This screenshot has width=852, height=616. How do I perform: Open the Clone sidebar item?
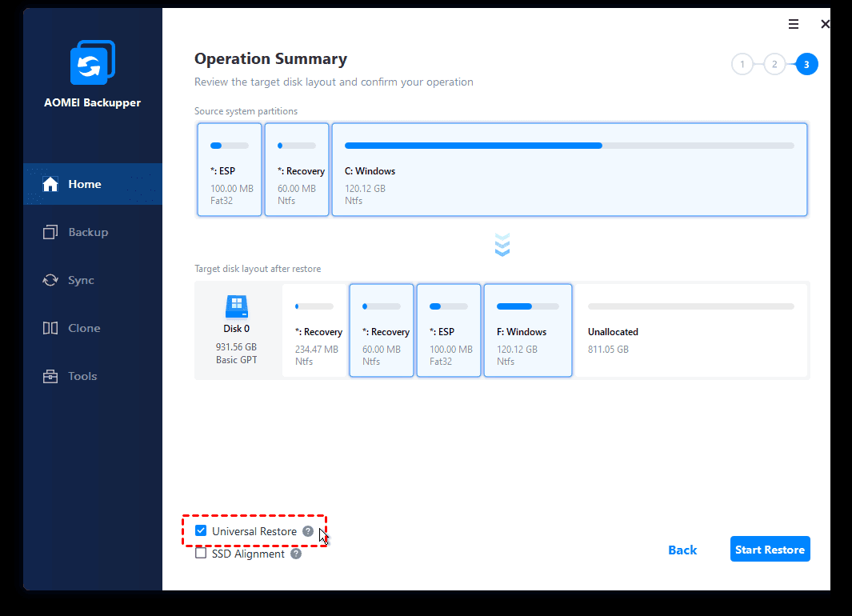pyautogui.click(x=84, y=328)
